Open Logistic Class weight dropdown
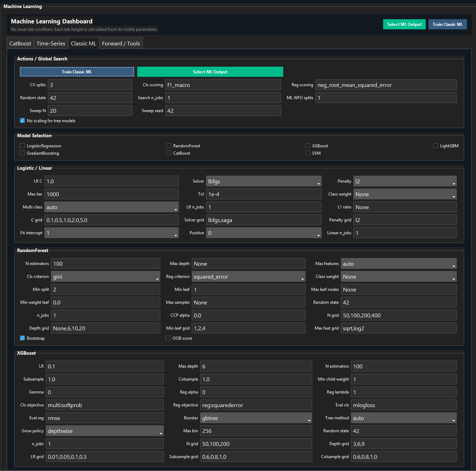476x471 pixels. tap(405, 194)
